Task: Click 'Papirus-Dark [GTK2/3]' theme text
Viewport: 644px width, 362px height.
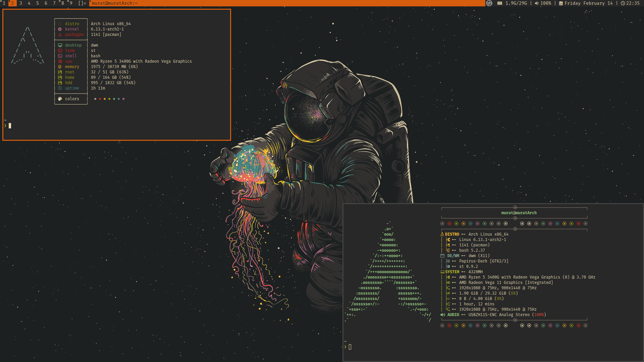Action: (484, 261)
